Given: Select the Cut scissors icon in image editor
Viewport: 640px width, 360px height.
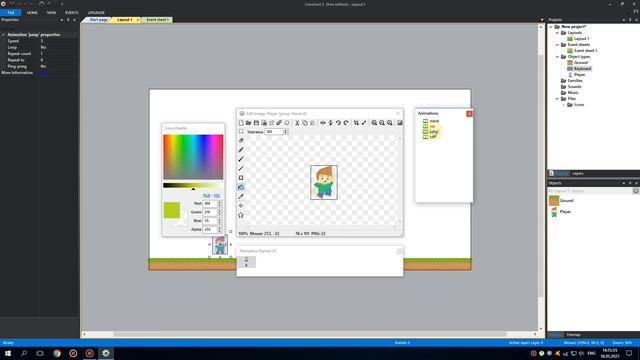Looking at the screenshot, I should click(x=297, y=123).
